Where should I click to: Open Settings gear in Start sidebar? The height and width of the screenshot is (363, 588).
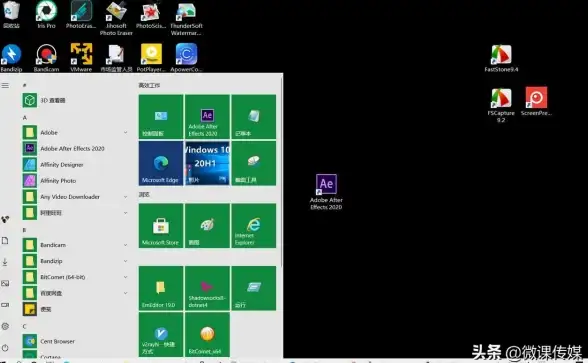coord(5,326)
